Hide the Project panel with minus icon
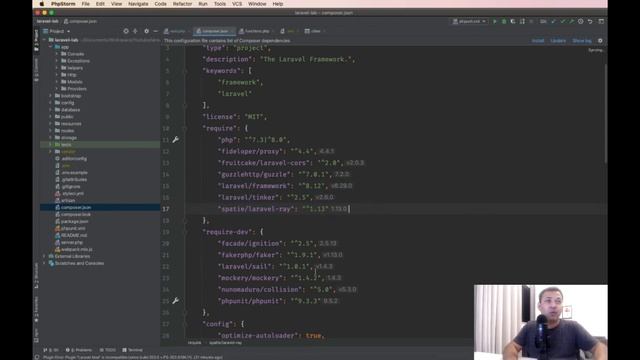This screenshot has height=360, width=640. [156, 31]
